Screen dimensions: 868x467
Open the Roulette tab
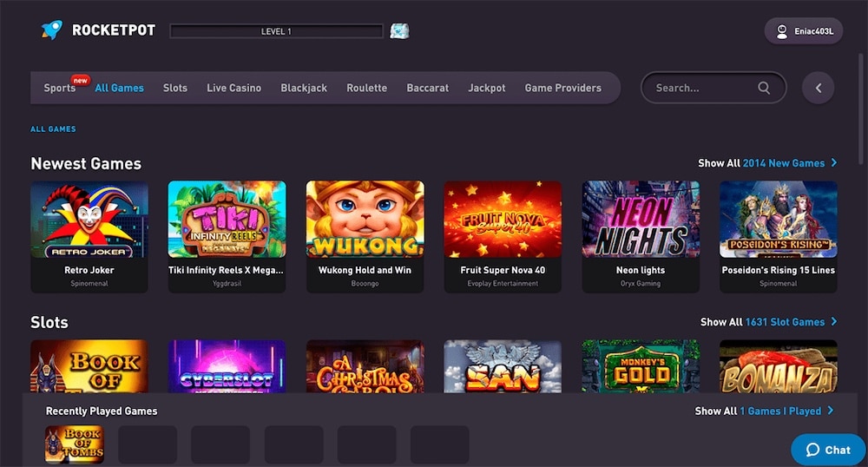pos(366,88)
